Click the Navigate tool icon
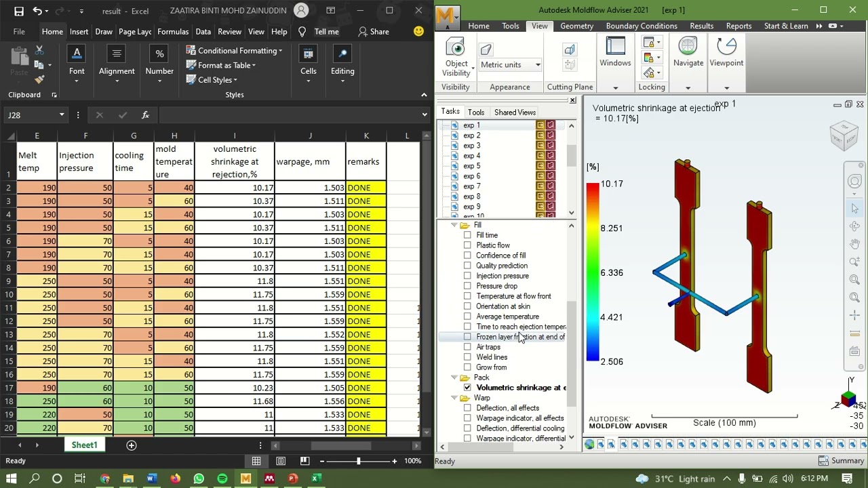The image size is (868, 488). [688, 53]
